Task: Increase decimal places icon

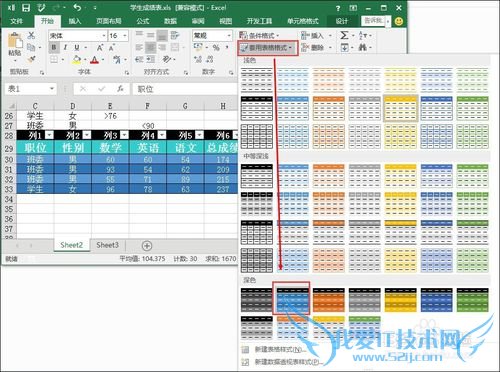Action: (x=198, y=60)
